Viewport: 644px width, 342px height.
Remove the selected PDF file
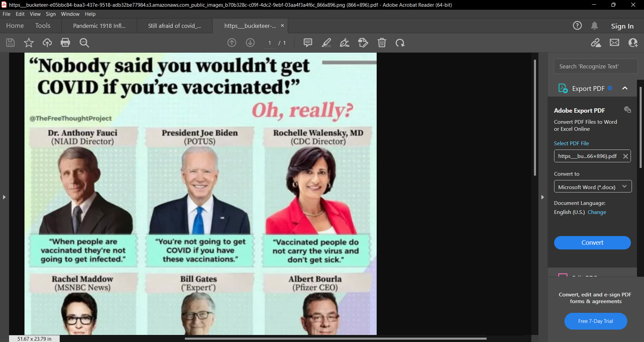[x=626, y=156]
